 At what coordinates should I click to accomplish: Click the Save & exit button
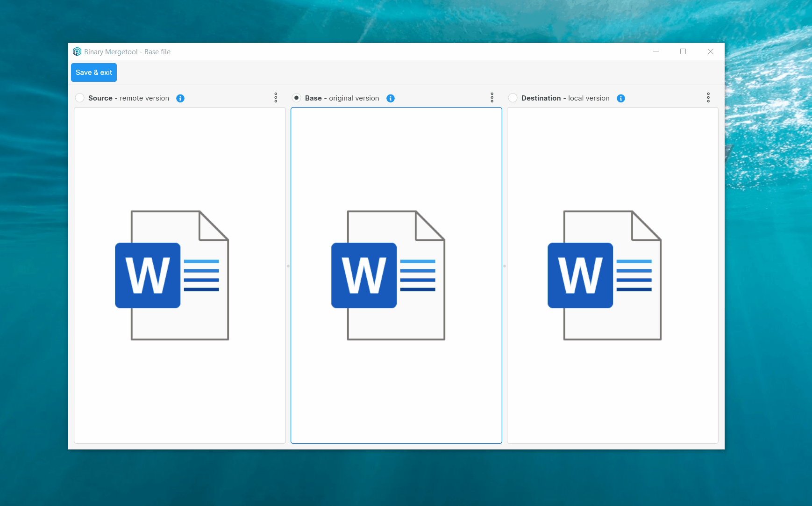(94, 72)
